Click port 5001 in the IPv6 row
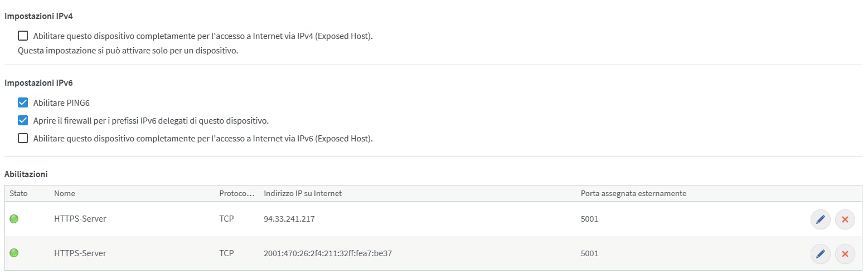 589,253
